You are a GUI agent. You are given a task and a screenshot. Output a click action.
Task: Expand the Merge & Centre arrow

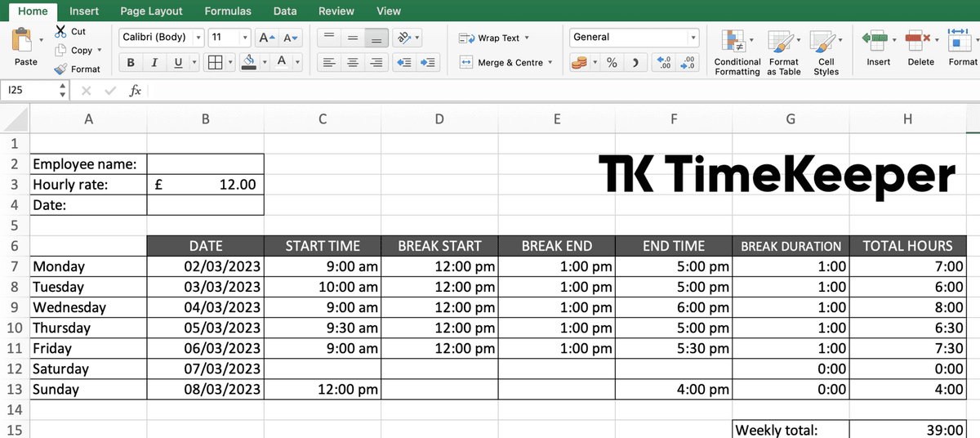(550, 63)
